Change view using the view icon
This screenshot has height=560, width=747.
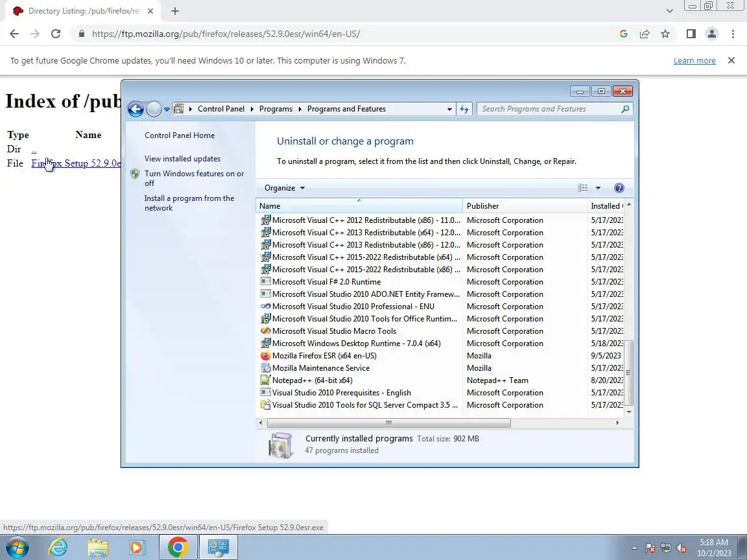point(583,188)
